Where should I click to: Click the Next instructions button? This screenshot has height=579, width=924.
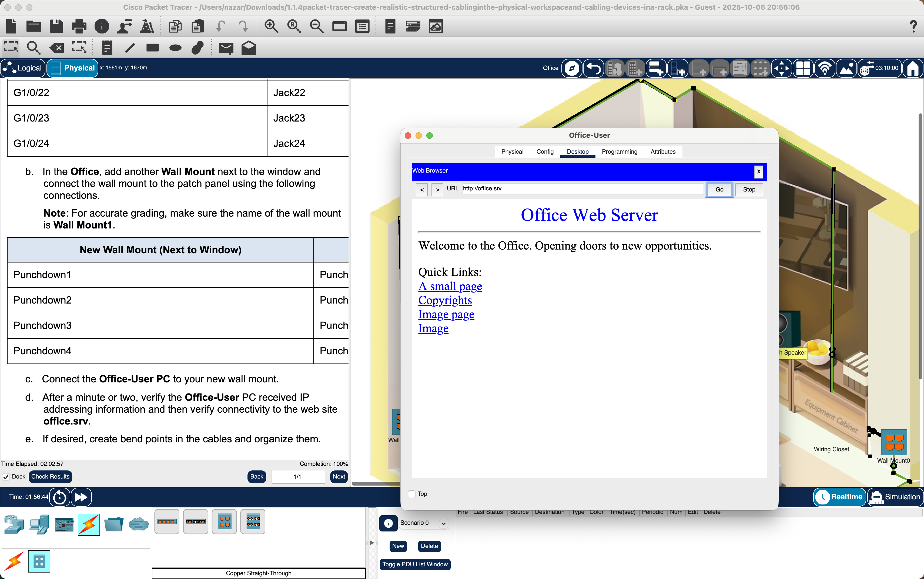tap(339, 476)
